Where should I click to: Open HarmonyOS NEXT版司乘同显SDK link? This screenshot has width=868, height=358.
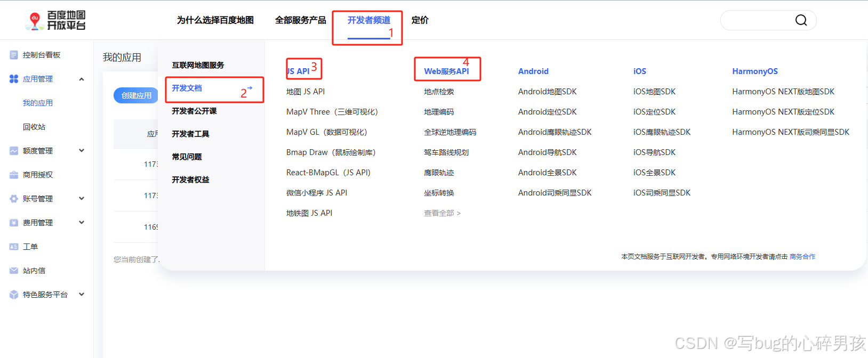[791, 132]
